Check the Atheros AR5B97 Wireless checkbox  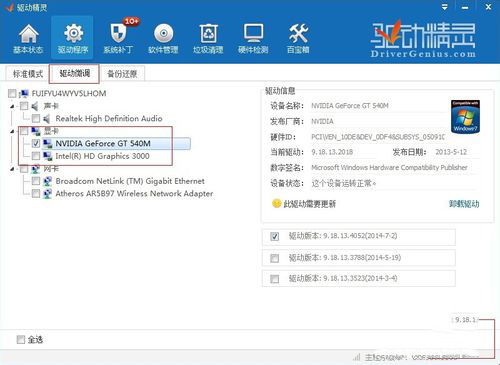click(36, 194)
